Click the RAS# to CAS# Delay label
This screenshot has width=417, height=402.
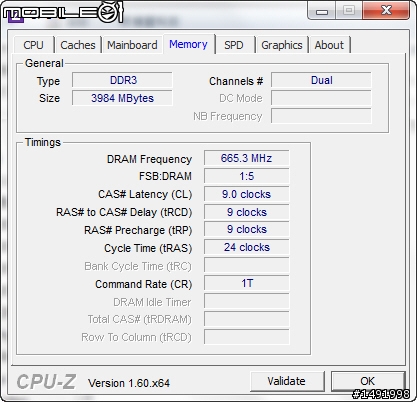[x=124, y=212]
